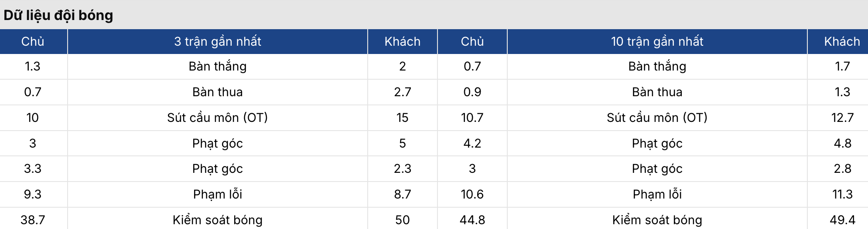Click the 10.6 fouls value
Image resolution: width=868 pixels, height=229 pixels.
coord(472,194)
